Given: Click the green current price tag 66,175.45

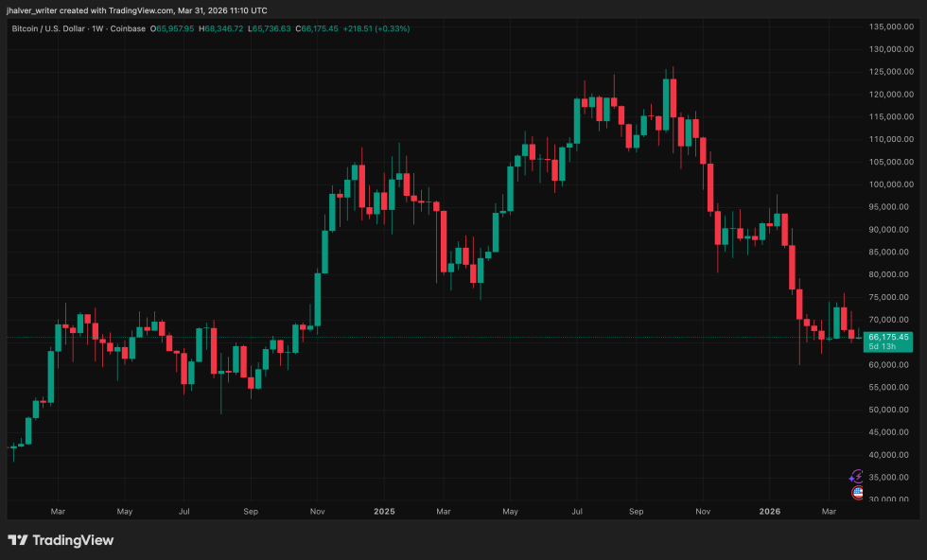Looking at the screenshot, I should pos(887,336).
